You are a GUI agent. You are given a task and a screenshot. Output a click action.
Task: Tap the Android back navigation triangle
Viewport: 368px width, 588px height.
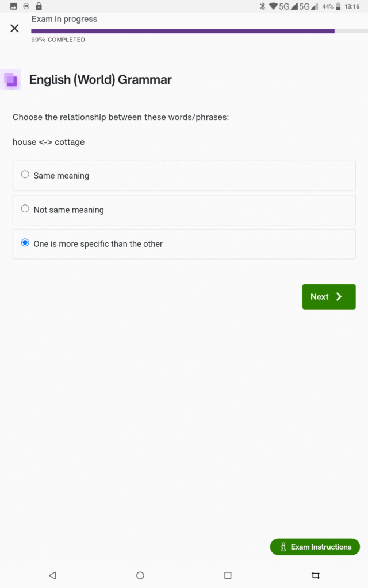[x=52, y=575]
